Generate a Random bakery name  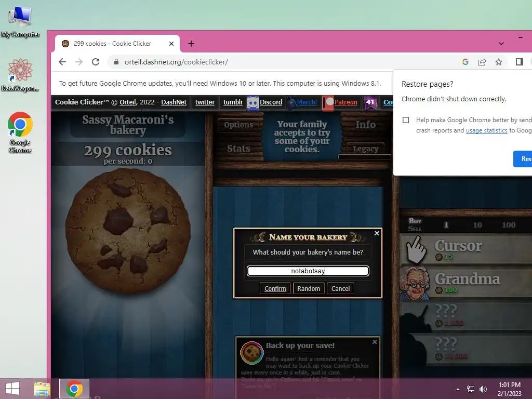pos(309,288)
